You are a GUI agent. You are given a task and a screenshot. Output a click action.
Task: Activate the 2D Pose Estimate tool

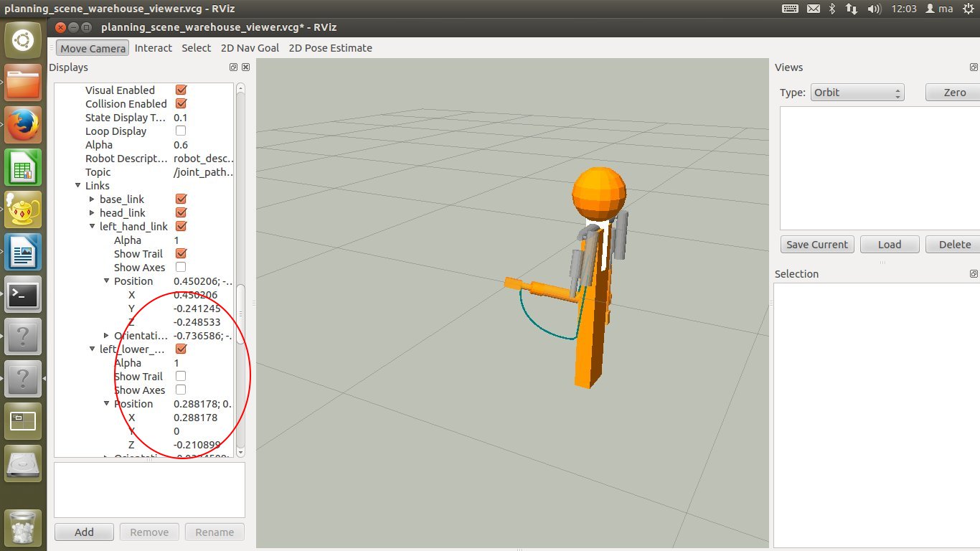(x=330, y=48)
